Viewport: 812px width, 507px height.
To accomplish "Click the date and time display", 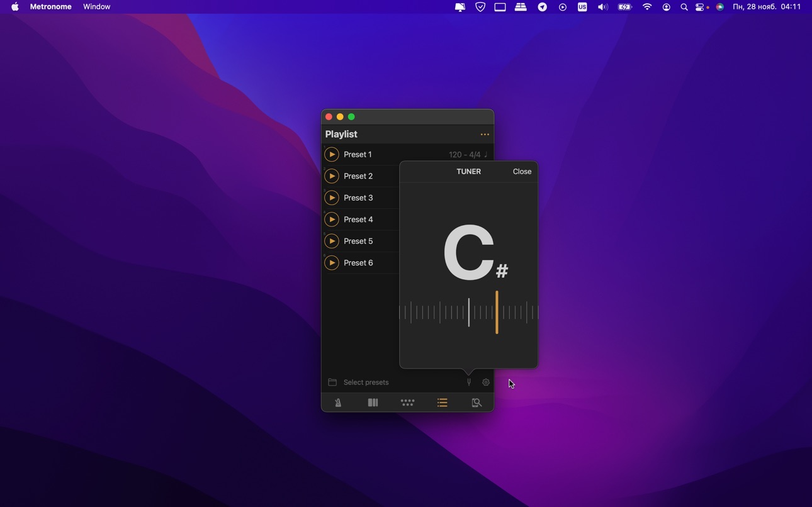I will coord(767,7).
